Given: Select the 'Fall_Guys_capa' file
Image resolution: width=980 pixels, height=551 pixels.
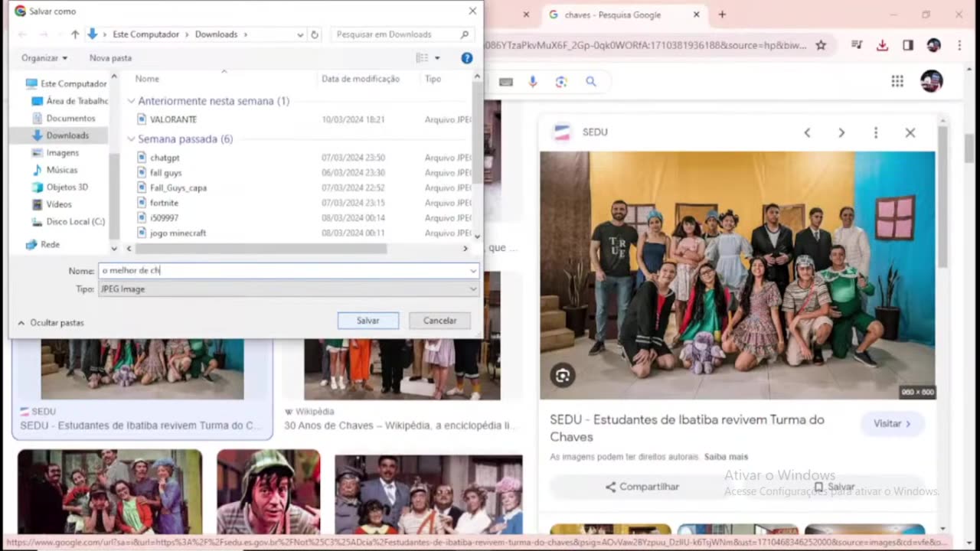Looking at the screenshot, I should point(178,187).
